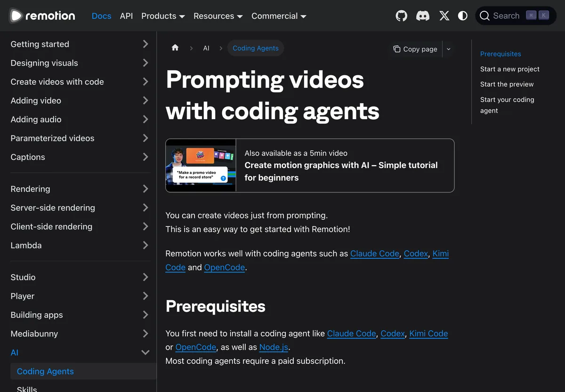Toggle dark/light mode contrast icon
Viewport: 565px width, 392px height.
(x=463, y=16)
